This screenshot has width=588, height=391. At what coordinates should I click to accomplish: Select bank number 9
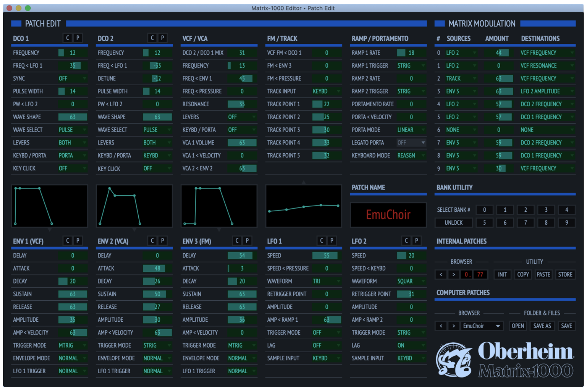pos(566,223)
